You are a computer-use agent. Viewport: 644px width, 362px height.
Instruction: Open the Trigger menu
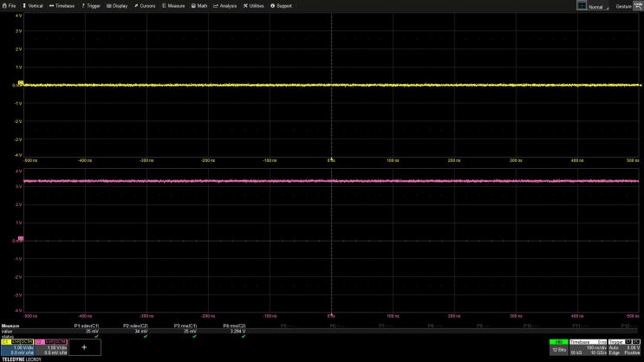coord(92,5)
